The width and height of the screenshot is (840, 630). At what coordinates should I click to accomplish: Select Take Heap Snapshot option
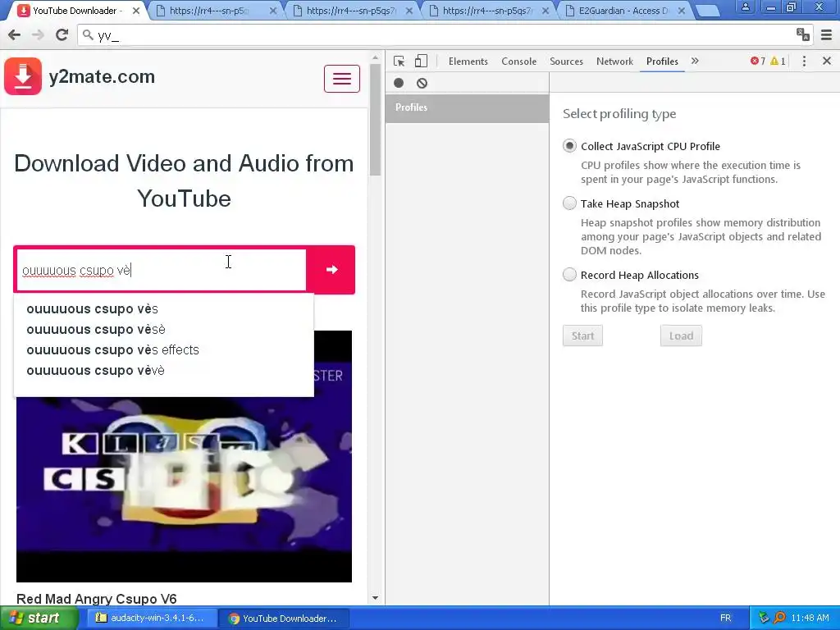pos(569,203)
